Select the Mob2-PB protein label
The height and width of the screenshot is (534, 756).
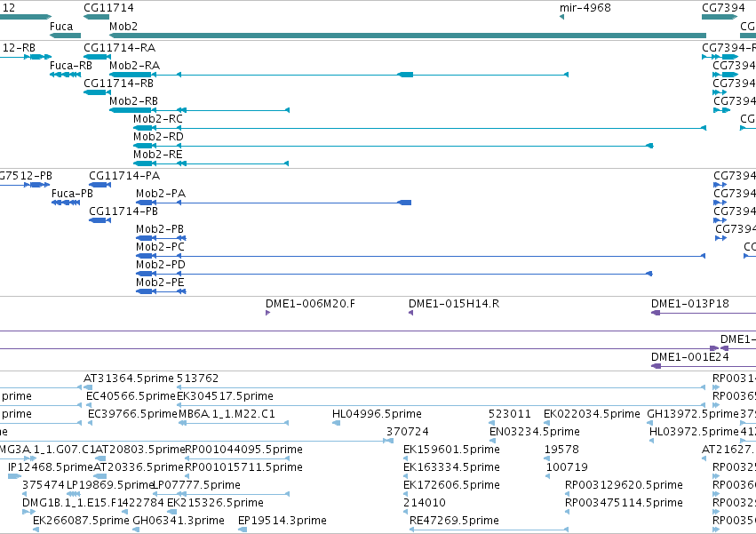click(x=160, y=229)
